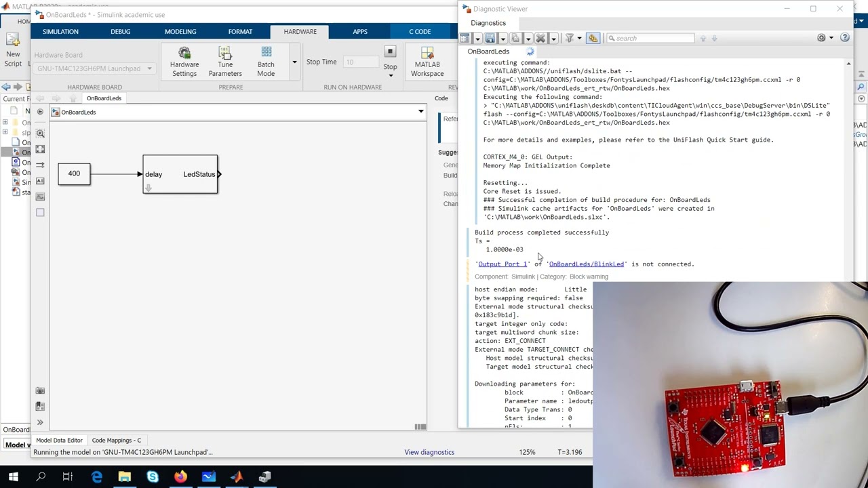Click the 125% zoom status value

527,452
